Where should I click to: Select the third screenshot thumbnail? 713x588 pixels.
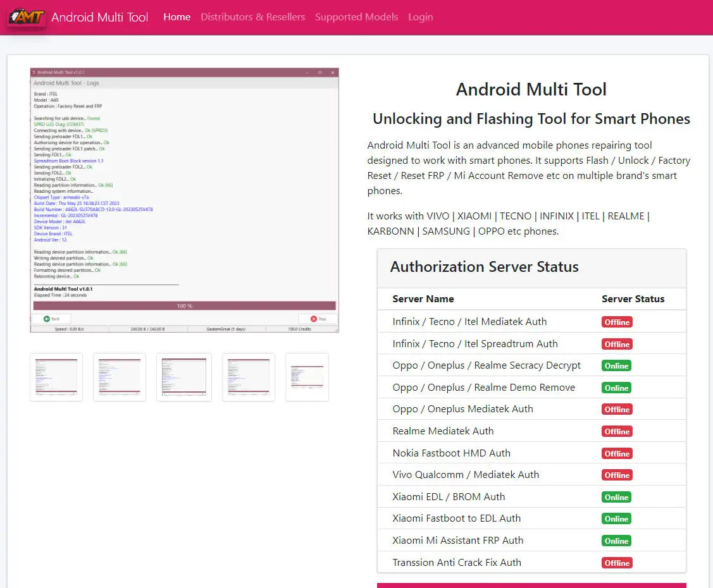click(184, 377)
